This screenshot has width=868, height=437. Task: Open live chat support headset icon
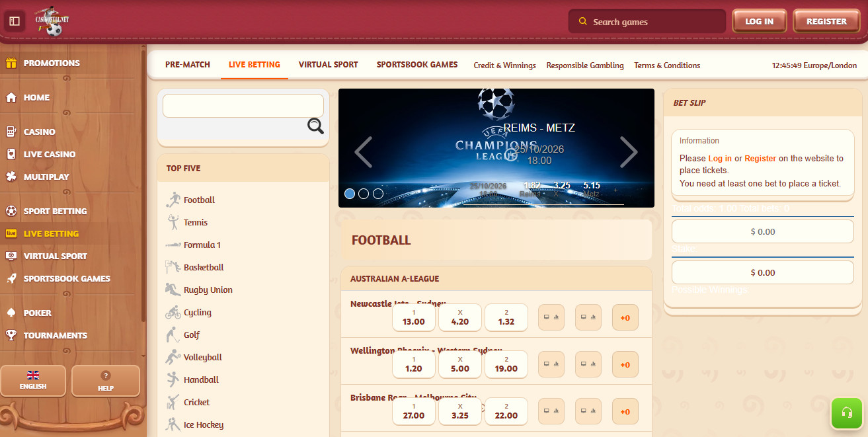[x=846, y=413]
